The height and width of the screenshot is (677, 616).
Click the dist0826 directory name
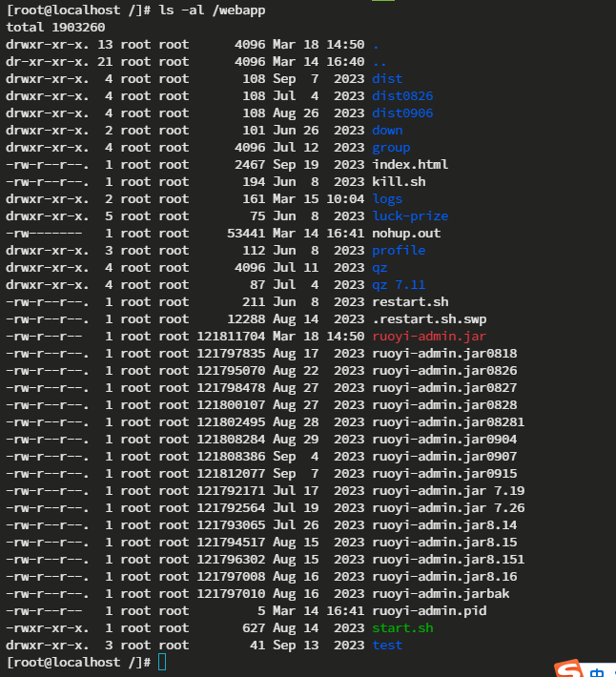click(x=402, y=95)
